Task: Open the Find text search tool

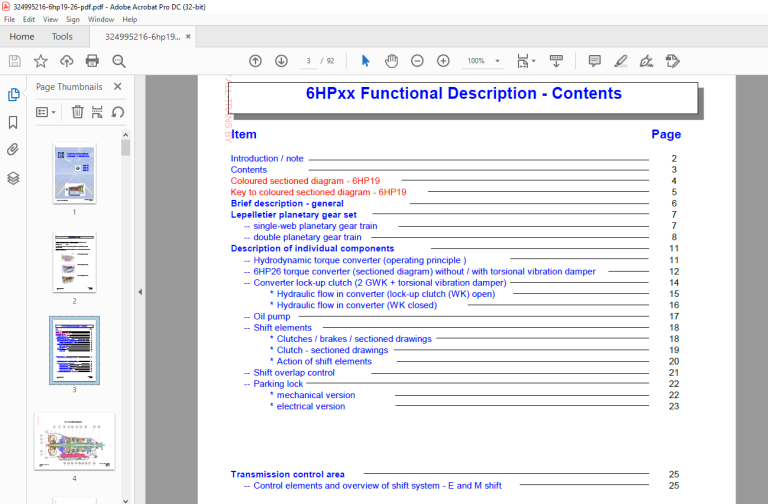Action: tap(119, 61)
